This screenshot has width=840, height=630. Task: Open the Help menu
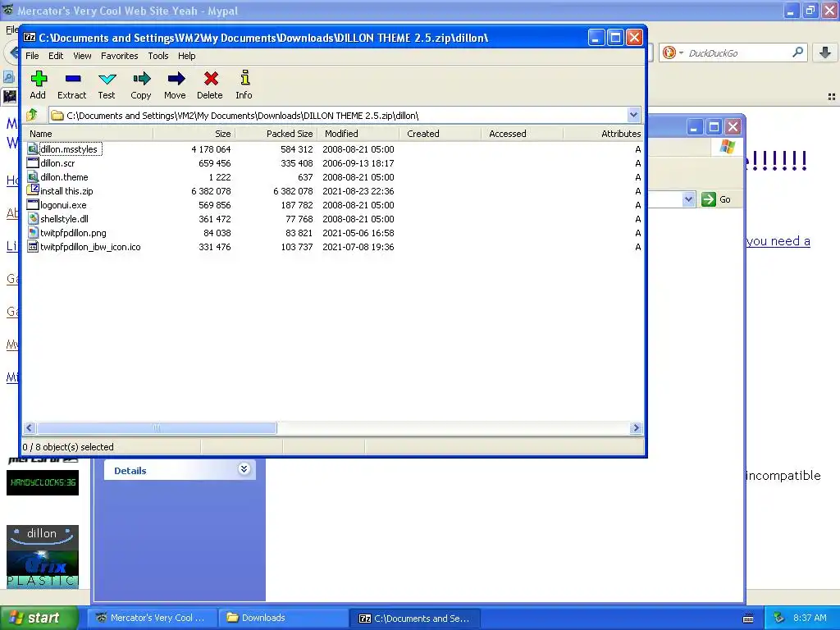(186, 56)
